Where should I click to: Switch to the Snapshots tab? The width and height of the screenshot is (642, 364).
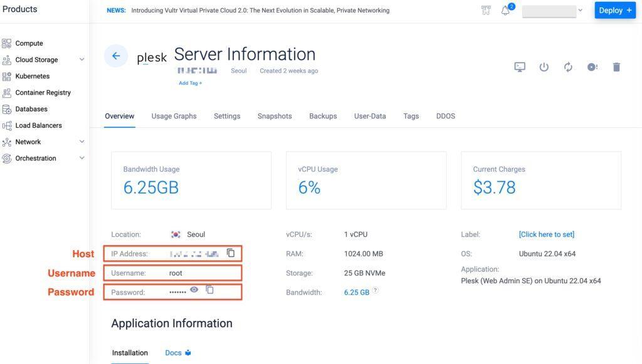(275, 116)
